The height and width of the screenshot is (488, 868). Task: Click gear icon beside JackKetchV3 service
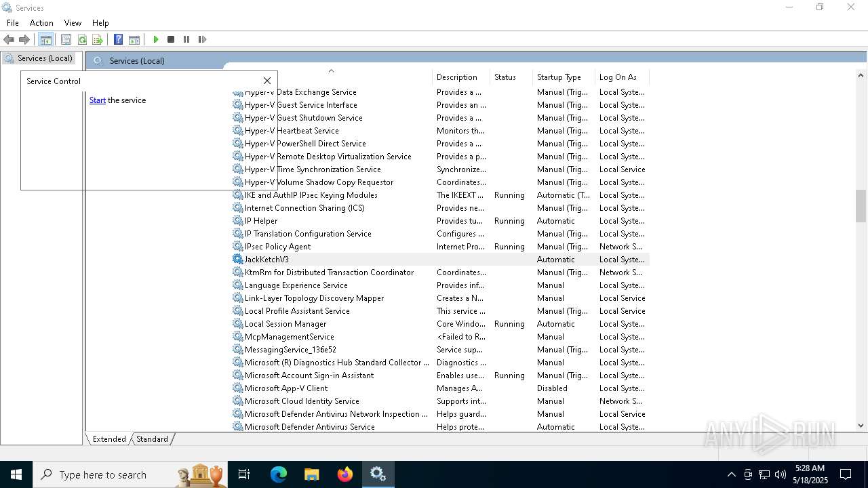coord(237,260)
